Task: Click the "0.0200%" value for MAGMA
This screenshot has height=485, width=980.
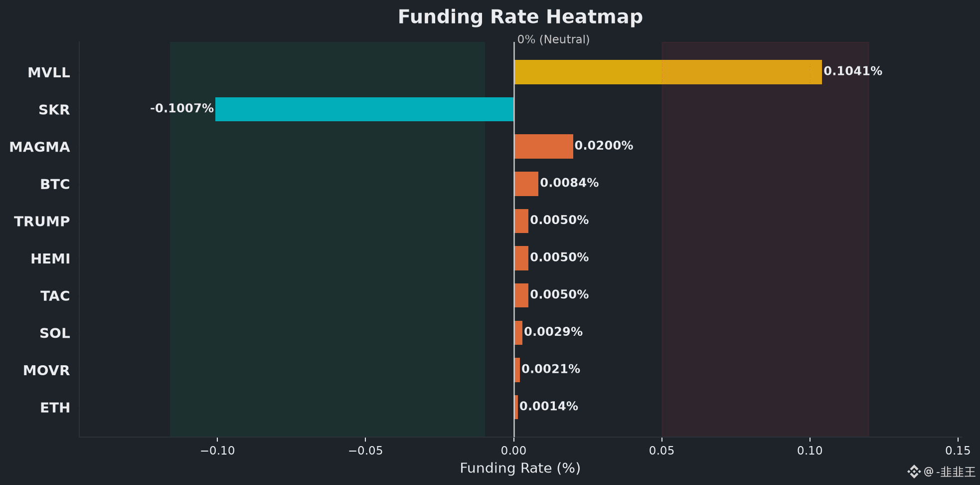Action: 604,146
